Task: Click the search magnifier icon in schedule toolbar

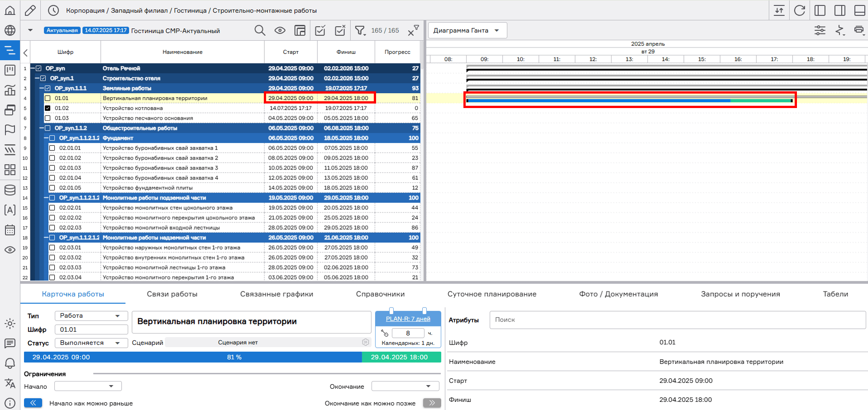Action: 260,30
